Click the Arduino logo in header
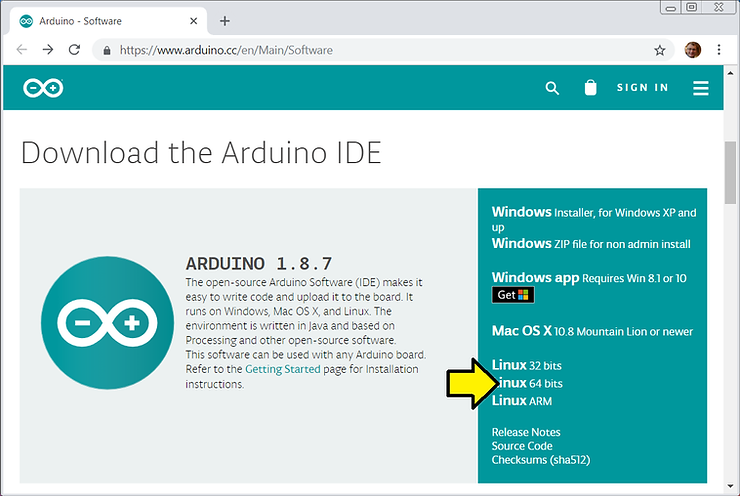Image resolution: width=740 pixels, height=496 pixels. [44, 88]
